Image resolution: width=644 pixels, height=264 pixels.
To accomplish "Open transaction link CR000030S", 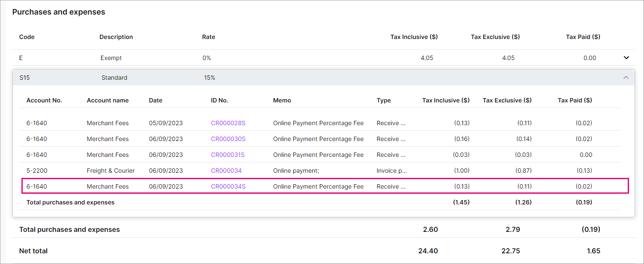I will [228, 139].
